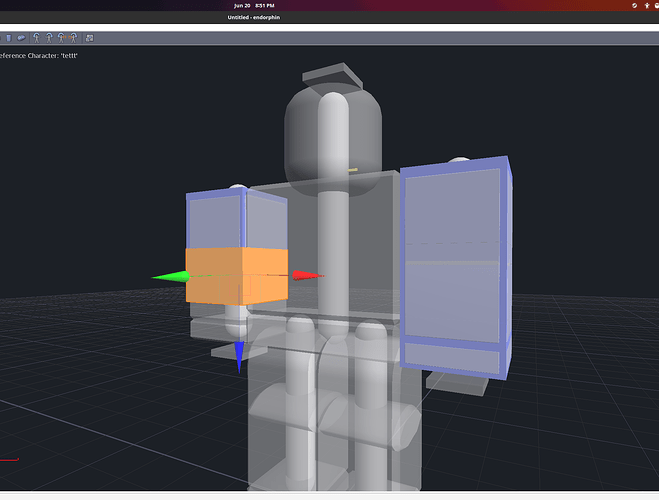Image resolution: width=659 pixels, height=500 pixels.
Task: Click the cylinder shape icon in toolbar
Action: point(9,38)
